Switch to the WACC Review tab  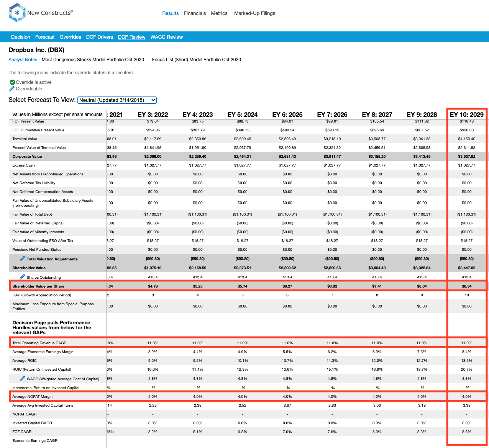167,37
